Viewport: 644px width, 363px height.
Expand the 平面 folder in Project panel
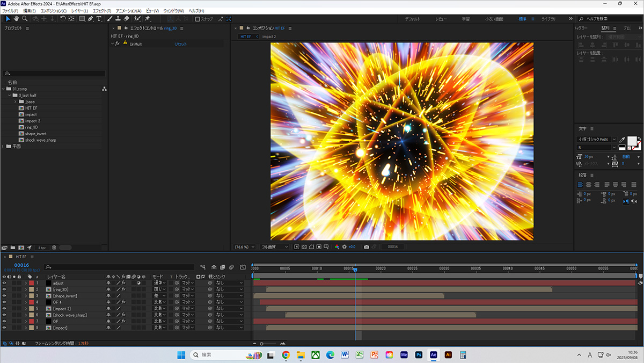(x=4, y=146)
